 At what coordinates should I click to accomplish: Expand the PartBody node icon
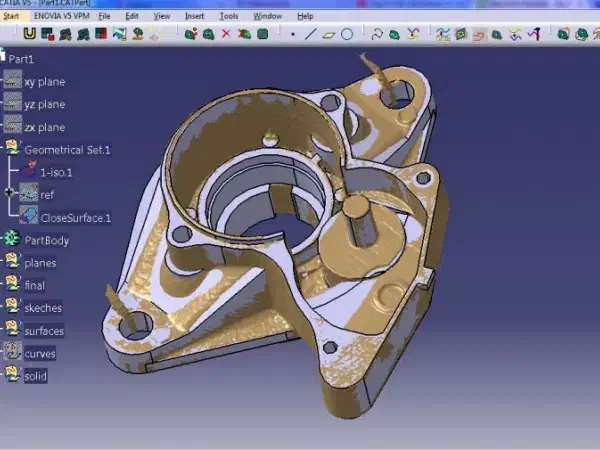click(12, 240)
